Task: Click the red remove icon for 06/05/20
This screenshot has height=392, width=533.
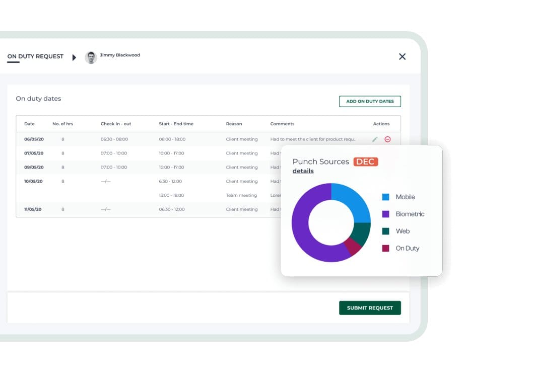Action: click(387, 139)
